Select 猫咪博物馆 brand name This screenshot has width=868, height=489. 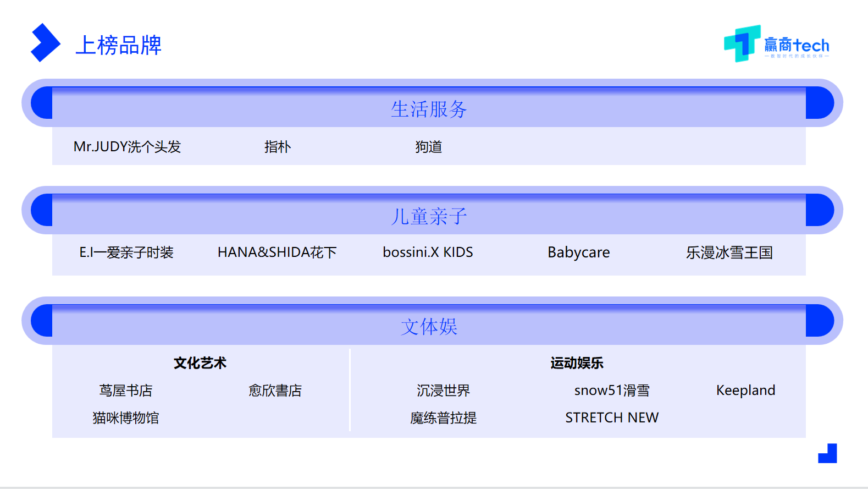tap(126, 418)
